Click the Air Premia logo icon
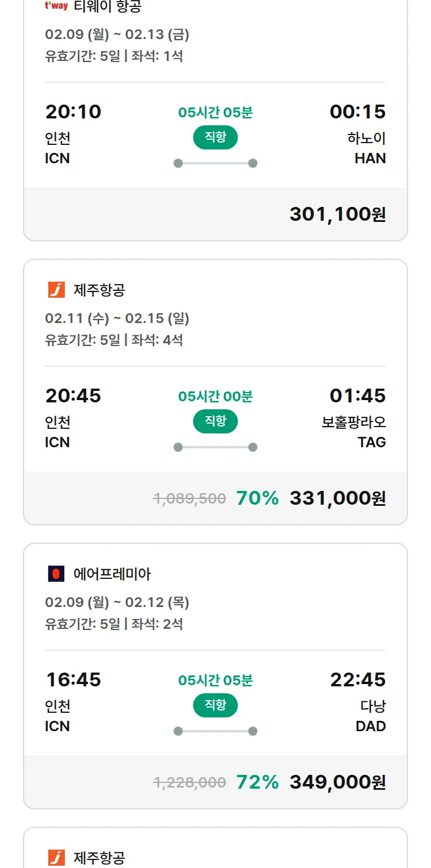 [56, 574]
